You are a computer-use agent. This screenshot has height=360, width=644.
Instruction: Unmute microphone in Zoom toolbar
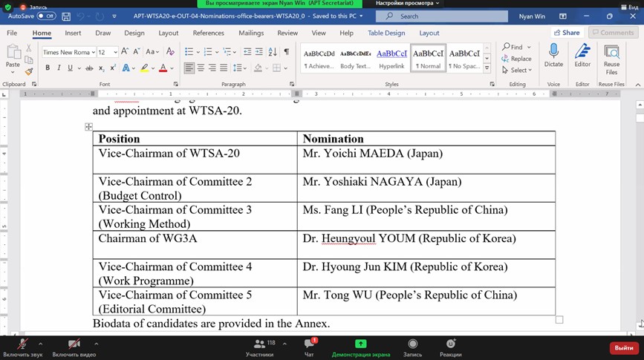click(22, 347)
